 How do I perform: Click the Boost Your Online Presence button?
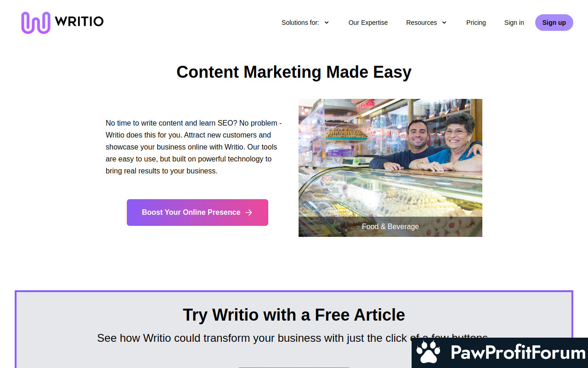[x=198, y=213]
